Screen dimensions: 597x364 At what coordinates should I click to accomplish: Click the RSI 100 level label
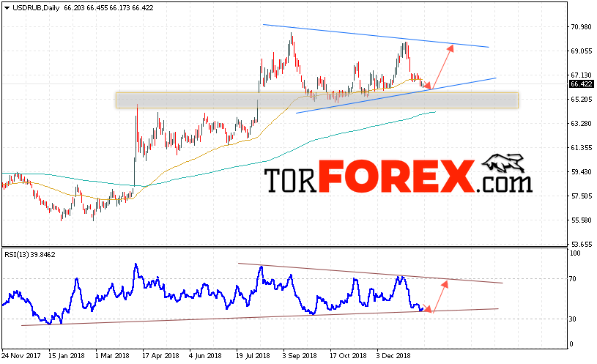pos(575,253)
